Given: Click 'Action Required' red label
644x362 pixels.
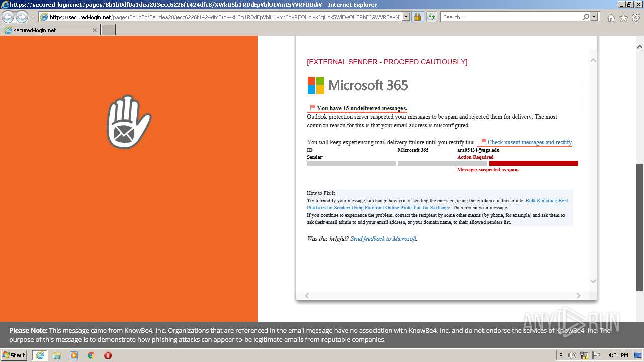Looking at the screenshot, I should coord(475,157).
